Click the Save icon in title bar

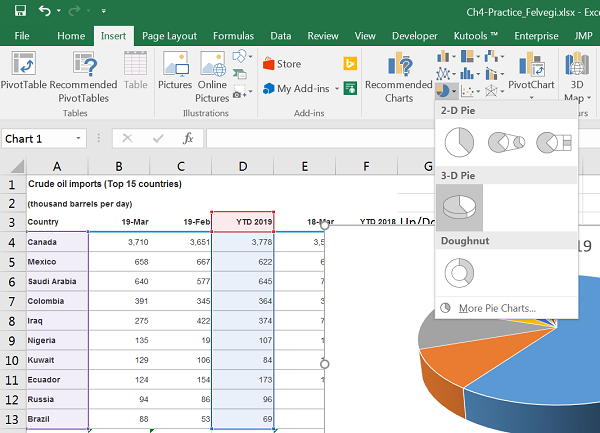tap(20, 10)
